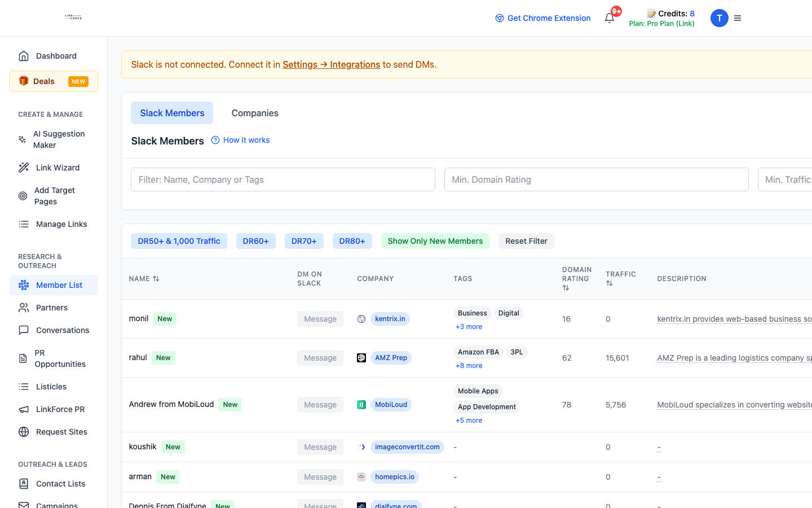Toggle the DR60+ filter chip
The width and height of the screenshot is (812, 508).
pos(256,241)
